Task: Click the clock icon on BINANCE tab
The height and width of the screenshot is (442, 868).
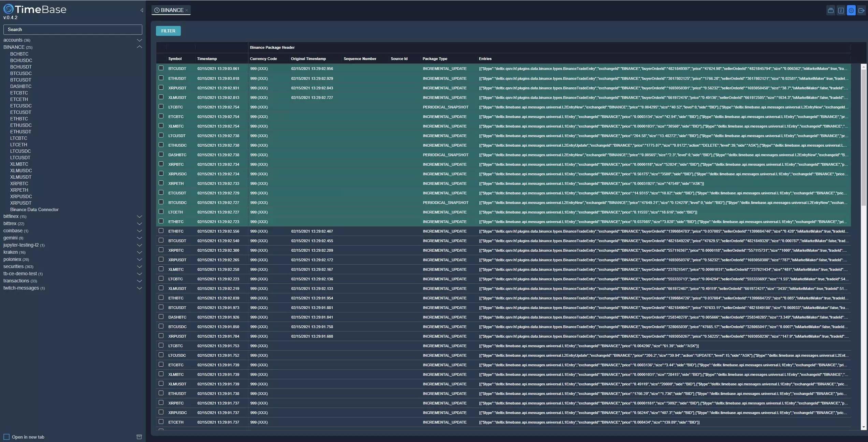Action: point(157,10)
